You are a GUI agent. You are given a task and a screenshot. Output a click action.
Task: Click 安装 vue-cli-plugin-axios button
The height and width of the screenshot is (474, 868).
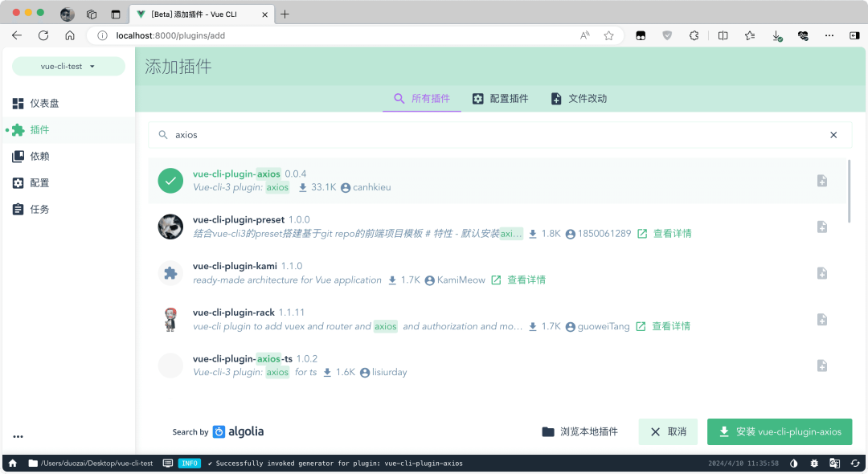(780, 432)
